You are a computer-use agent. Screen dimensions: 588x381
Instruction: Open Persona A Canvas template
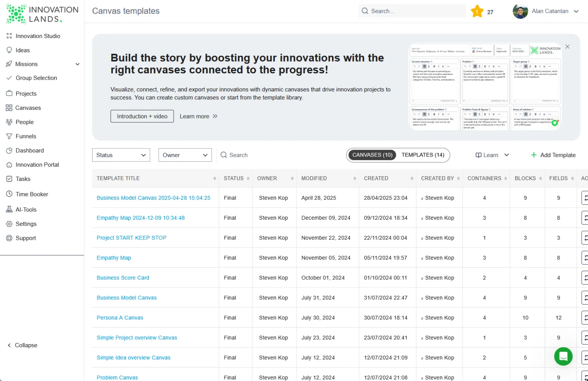pyautogui.click(x=120, y=318)
